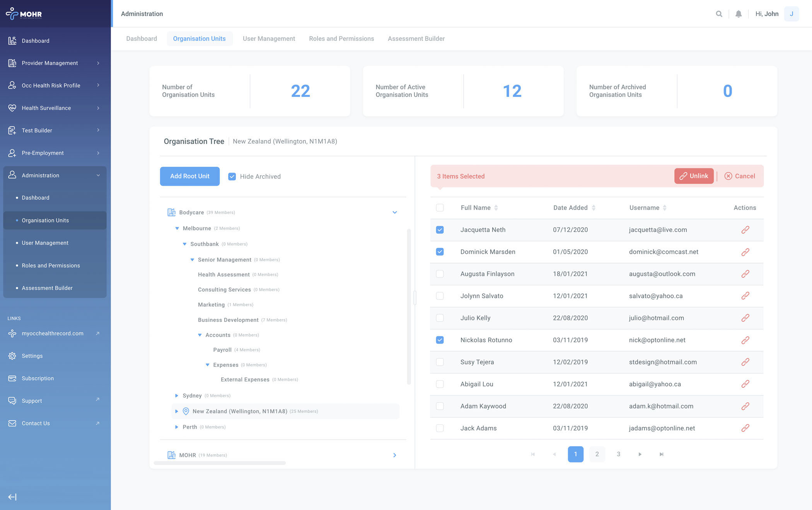Screen dimensions: 812x510
Task: Check the checkbox next to Augusta Finlayson
Action: click(x=440, y=274)
